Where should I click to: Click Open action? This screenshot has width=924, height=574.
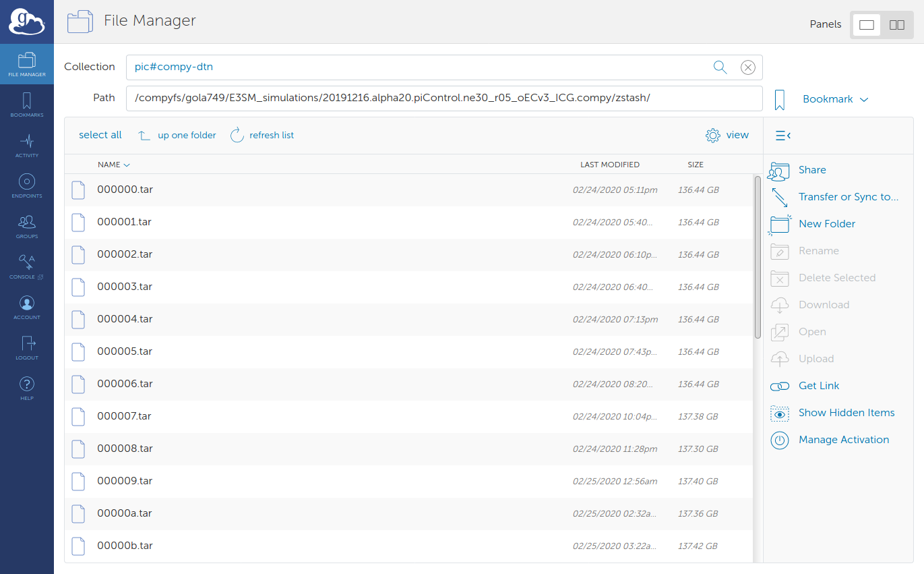812,332
